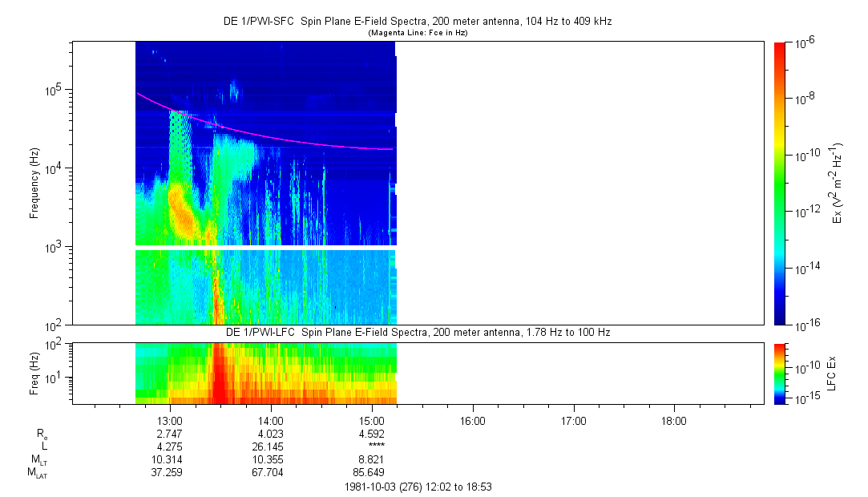Click the 'LFC Ex' color bar label
Viewport: 868px width, 497px height.
point(833,373)
